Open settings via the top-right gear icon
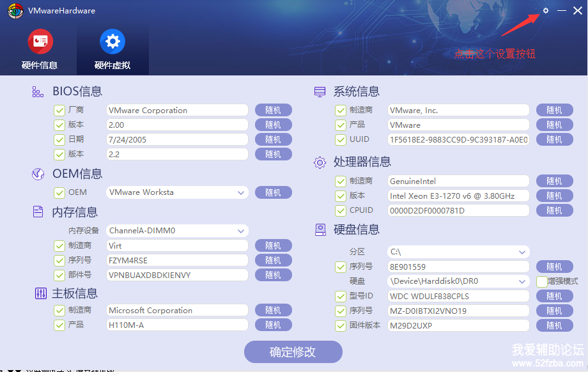 pos(546,10)
